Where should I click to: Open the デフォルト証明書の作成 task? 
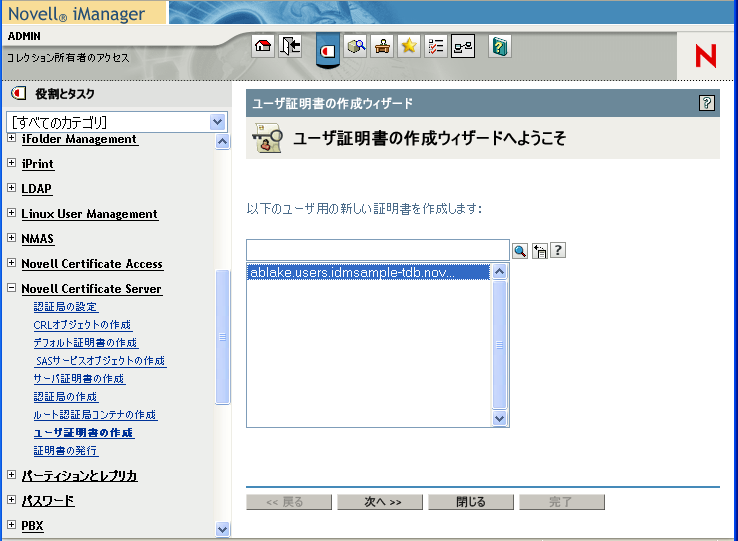[x=86, y=343]
